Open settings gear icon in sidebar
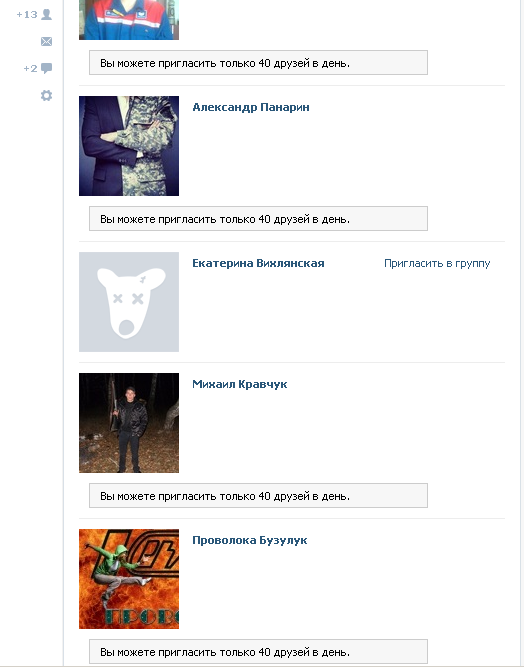 coord(46,95)
